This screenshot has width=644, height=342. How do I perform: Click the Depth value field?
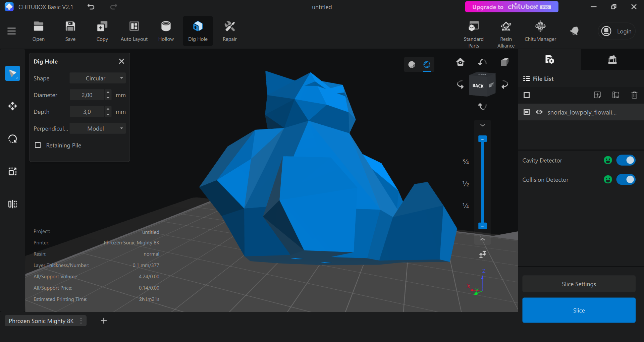[x=87, y=112]
